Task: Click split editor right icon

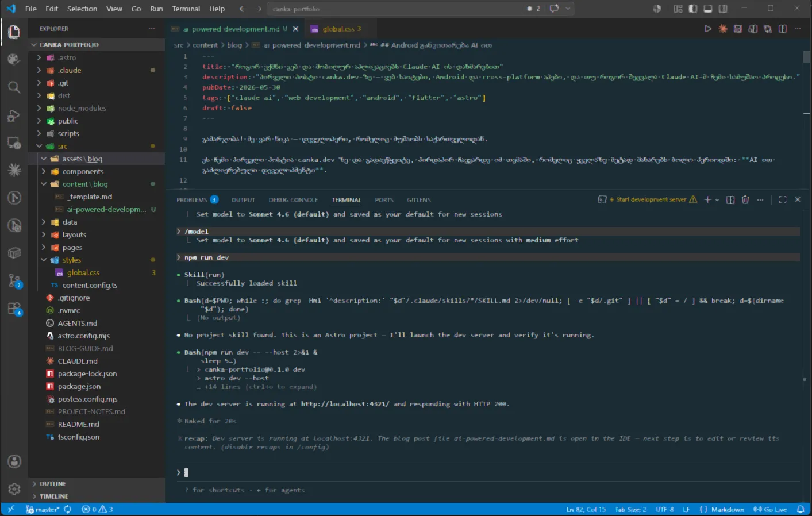Action: tap(783, 29)
